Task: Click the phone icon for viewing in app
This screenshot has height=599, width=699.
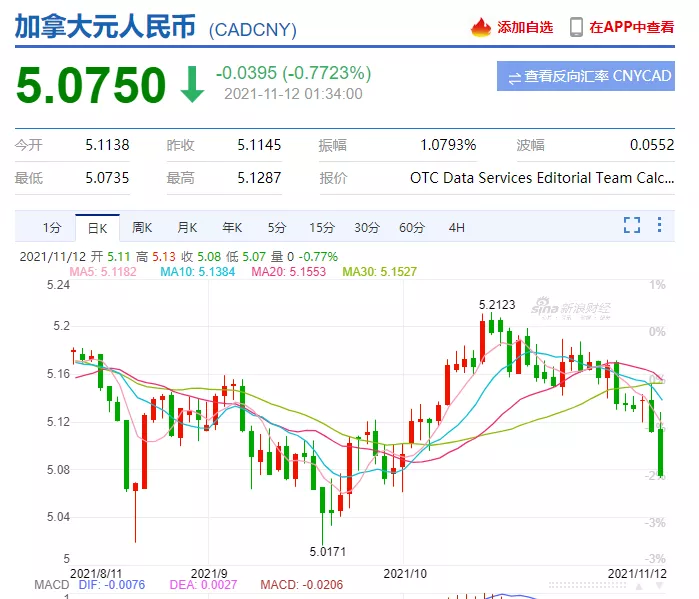Action: 576,28
